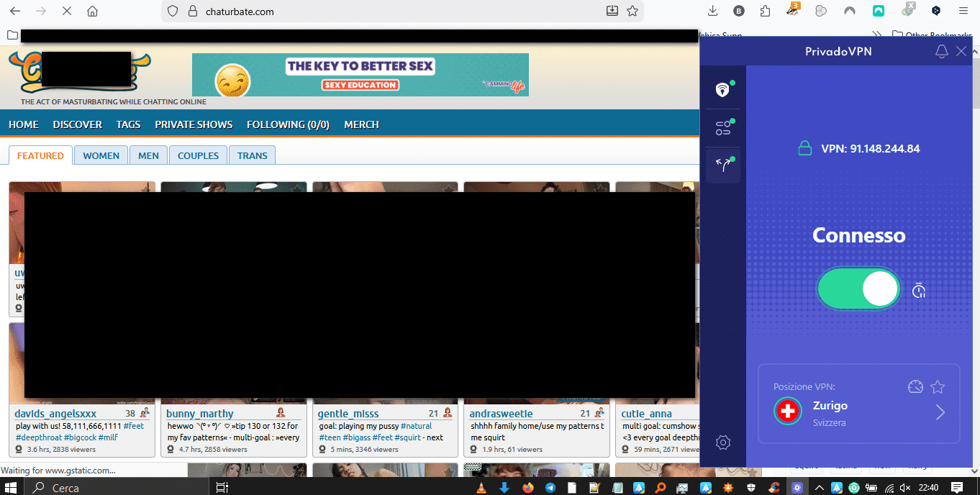The image size is (980, 495).
Task: Open the TAGS menu item
Action: pyautogui.click(x=129, y=124)
